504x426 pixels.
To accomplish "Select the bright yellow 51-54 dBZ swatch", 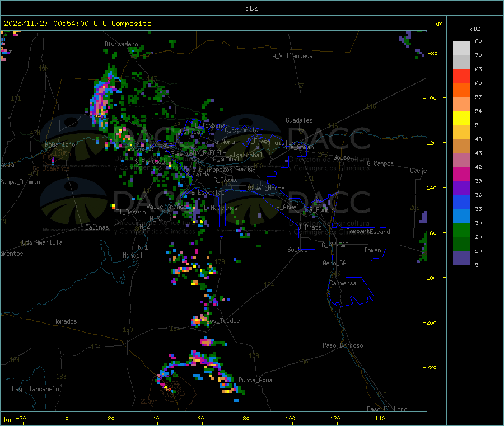I will 461,118.
